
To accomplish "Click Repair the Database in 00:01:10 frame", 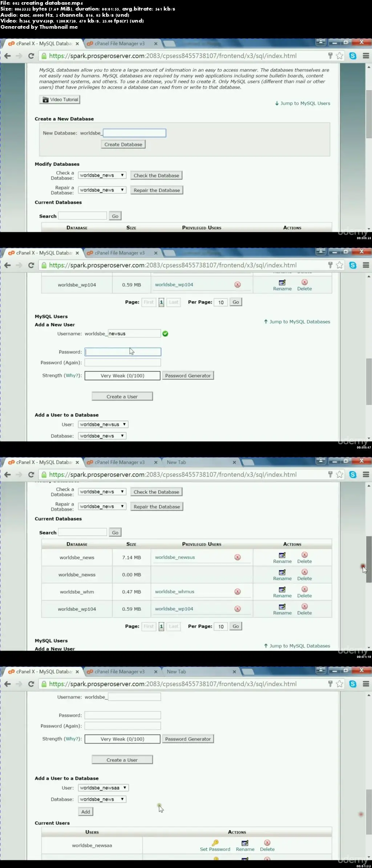I will (157, 507).
